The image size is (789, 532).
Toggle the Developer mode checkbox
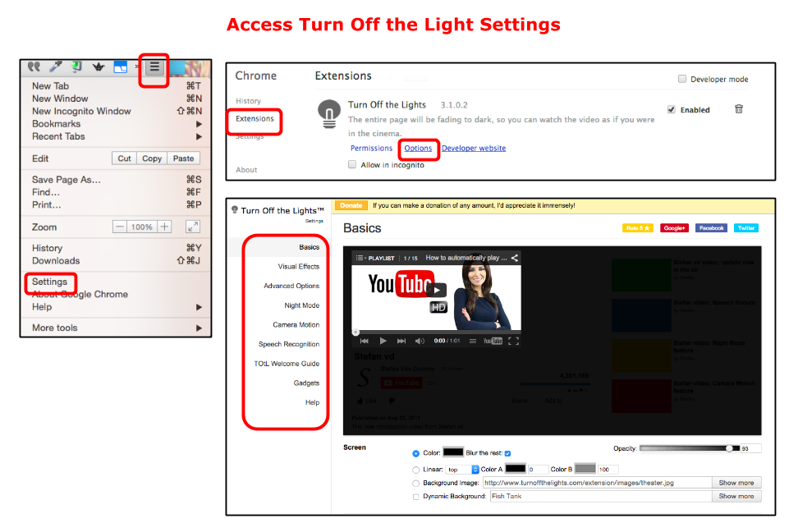click(682, 79)
